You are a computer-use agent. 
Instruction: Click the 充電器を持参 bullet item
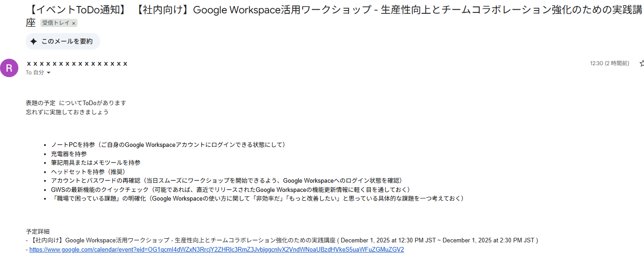click(x=69, y=154)
